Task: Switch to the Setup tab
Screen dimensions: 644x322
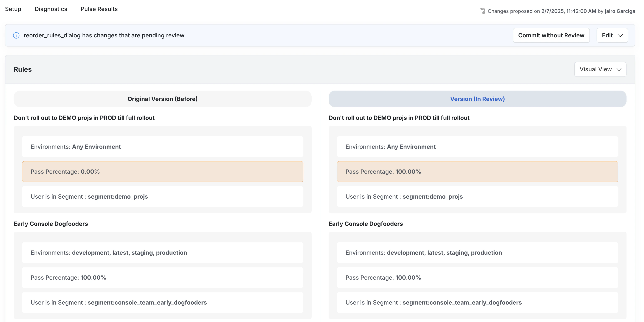Action: point(13,9)
